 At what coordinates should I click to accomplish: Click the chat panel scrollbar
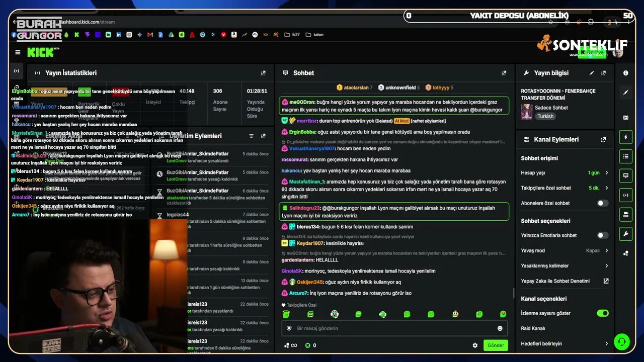coord(513,293)
